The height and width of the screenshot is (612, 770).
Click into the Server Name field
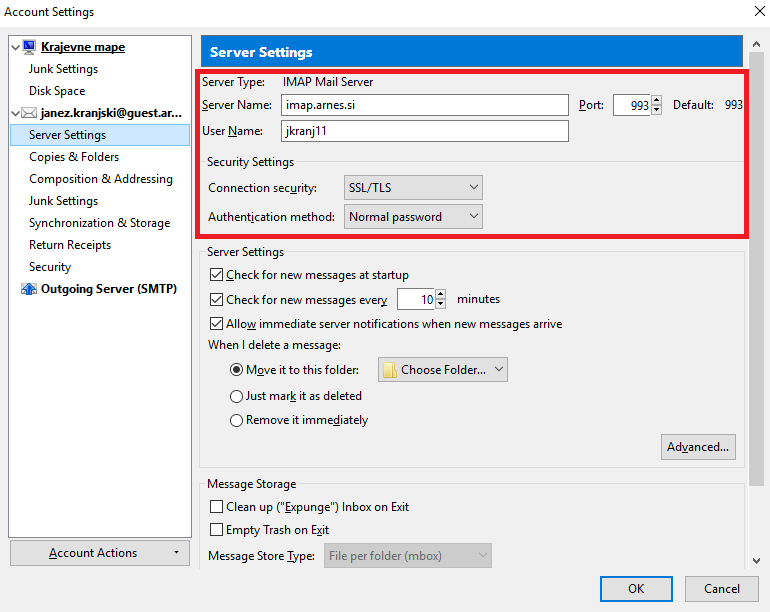(x=425, y=105)
